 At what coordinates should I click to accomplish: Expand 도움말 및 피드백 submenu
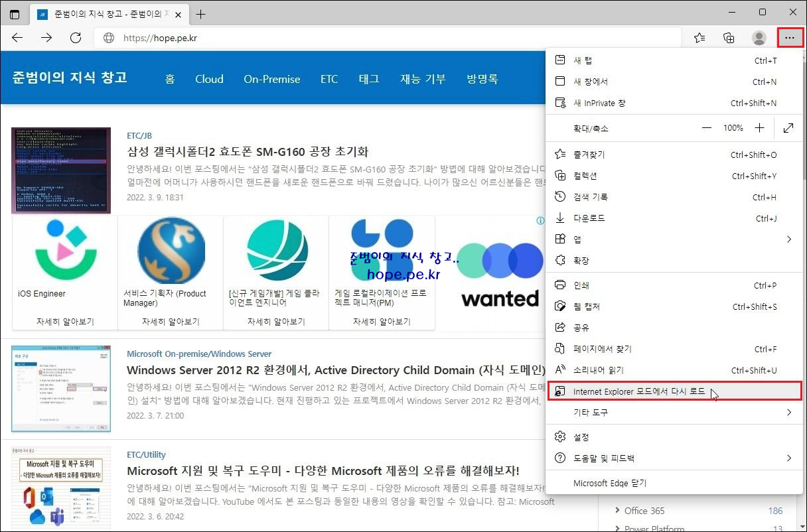(x=674, y=458)
